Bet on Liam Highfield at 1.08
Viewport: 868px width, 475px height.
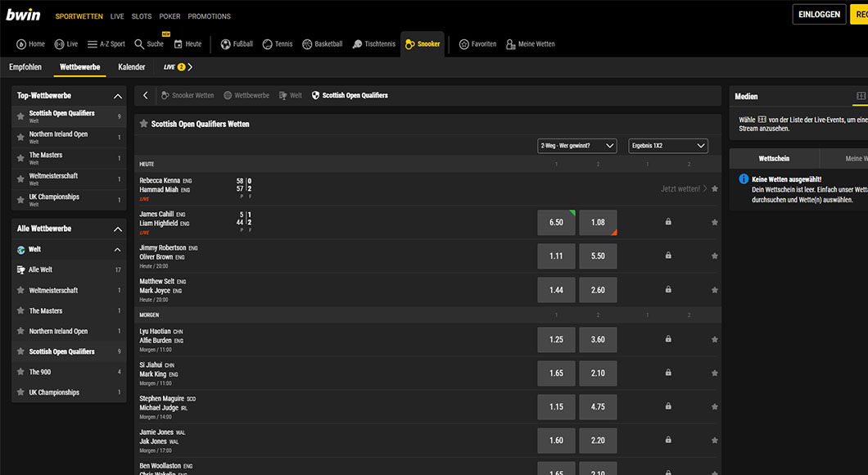[598, 223]
